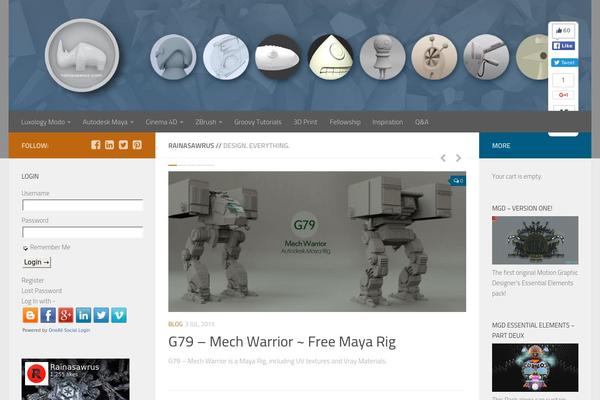Expand the ZBrush menu
Image resolution: width=600 pixels, height=400 pixels.
(209, 122)
